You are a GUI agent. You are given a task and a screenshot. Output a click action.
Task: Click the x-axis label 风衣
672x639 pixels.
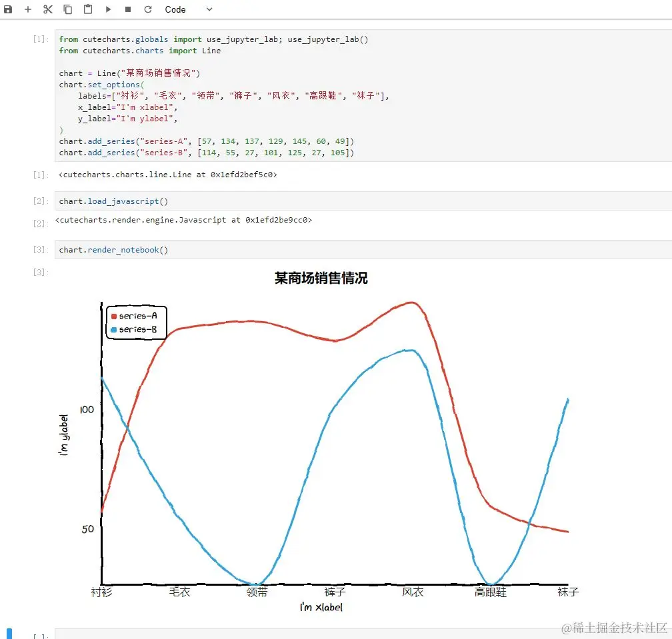(x=413, y=592)
